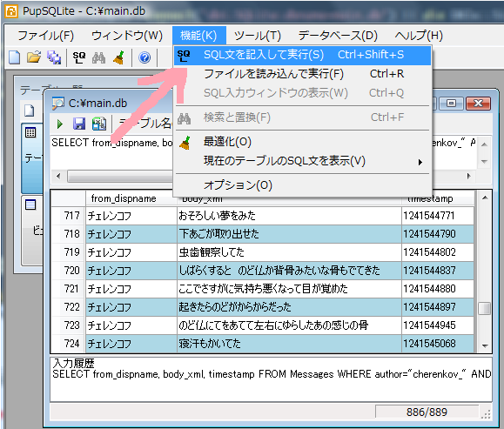Open the ツール(T) menu
The height and width of the screenshot is (429, 504).
[257, 36]
